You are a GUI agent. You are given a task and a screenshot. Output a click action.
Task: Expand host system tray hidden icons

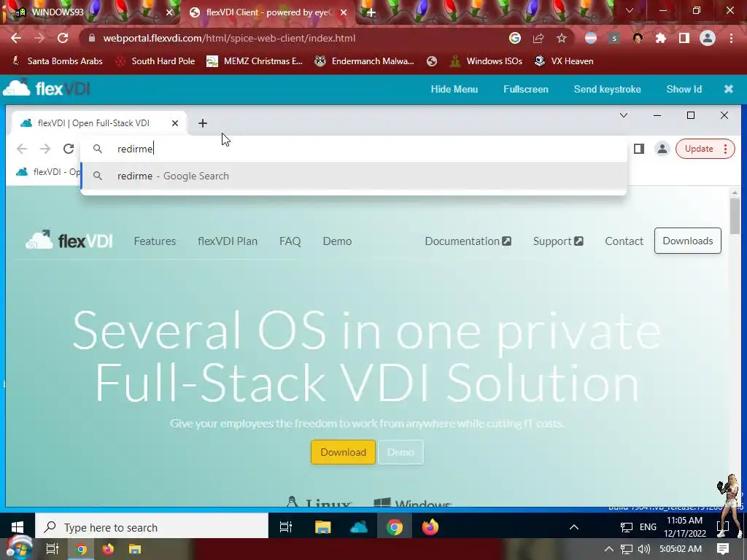click(x=609, y=549)
